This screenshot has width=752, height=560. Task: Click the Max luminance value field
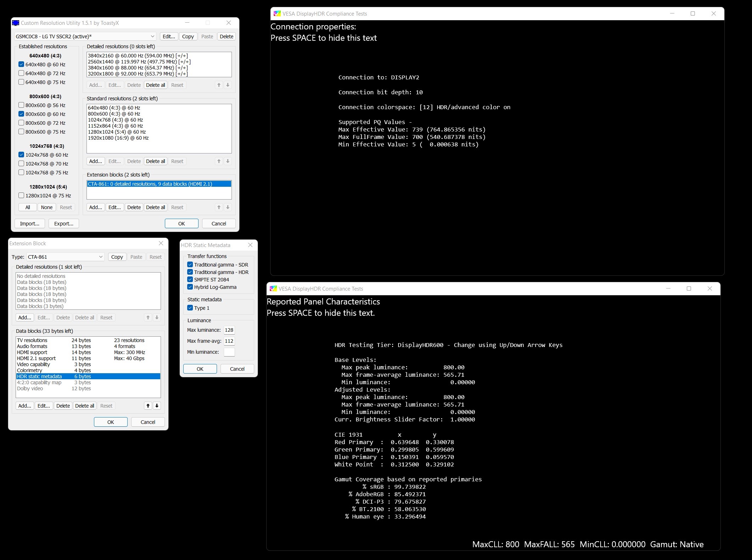click(229, 330)
